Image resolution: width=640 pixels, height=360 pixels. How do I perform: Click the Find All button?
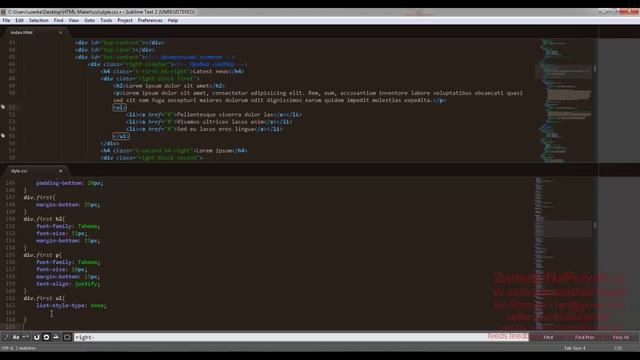coord(620,337)
